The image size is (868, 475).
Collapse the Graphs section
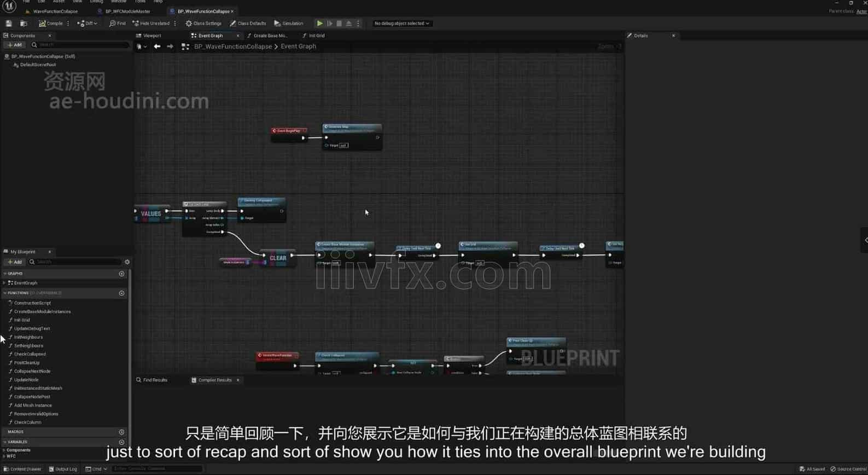point(5,274)
